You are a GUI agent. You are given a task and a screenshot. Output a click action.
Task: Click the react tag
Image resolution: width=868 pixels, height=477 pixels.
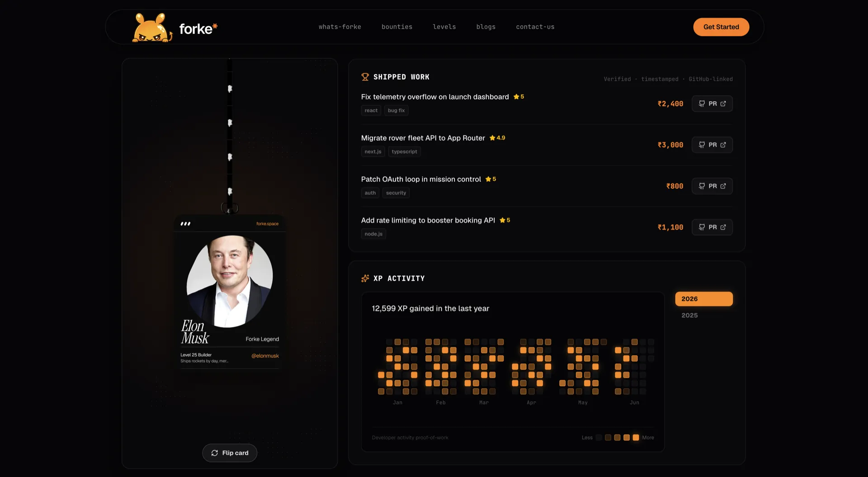tap(371, 110)
